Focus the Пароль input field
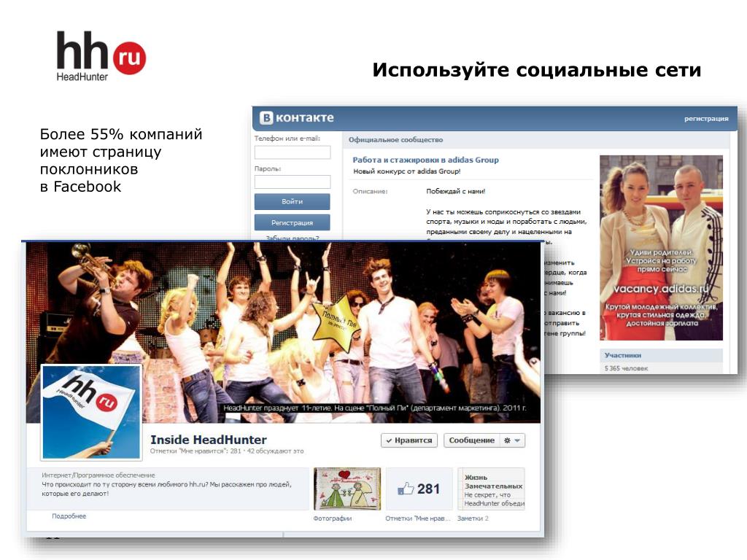 coord(293,182)
